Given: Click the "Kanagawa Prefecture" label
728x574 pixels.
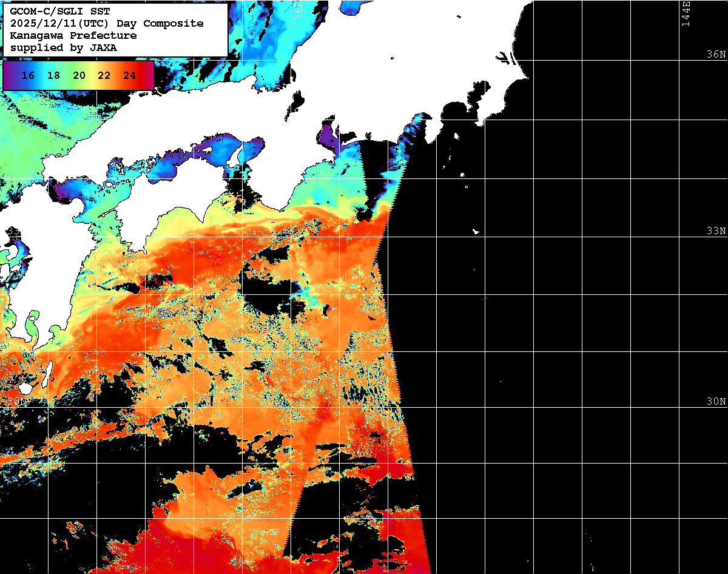Looking at the screenshot, I should tap(73, 35).
